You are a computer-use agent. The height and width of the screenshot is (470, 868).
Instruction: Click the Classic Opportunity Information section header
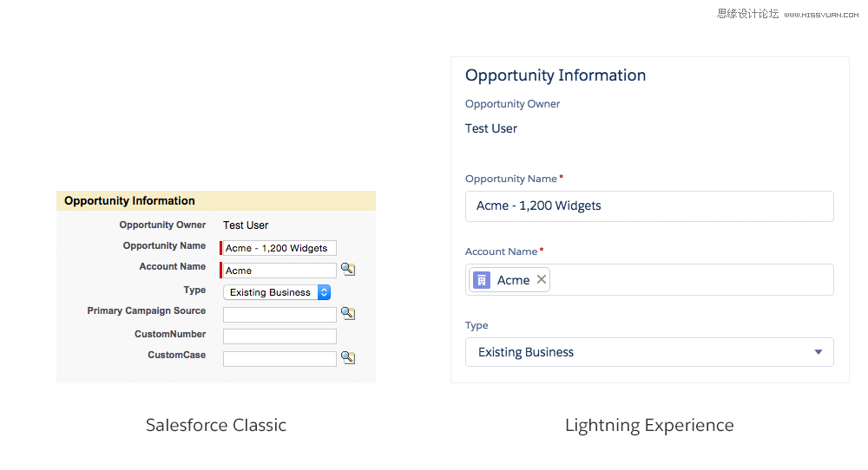pos(216,200)
